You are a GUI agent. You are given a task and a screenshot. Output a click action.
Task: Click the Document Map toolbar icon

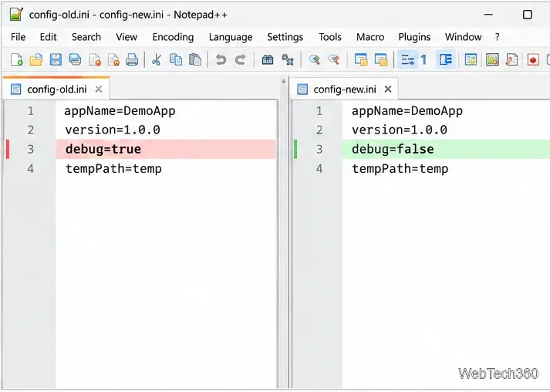(x=471, y=59)
